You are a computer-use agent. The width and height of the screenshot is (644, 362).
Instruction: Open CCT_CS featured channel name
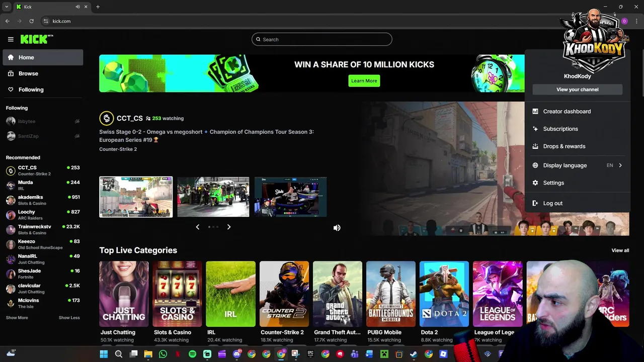tap(130, 118)
